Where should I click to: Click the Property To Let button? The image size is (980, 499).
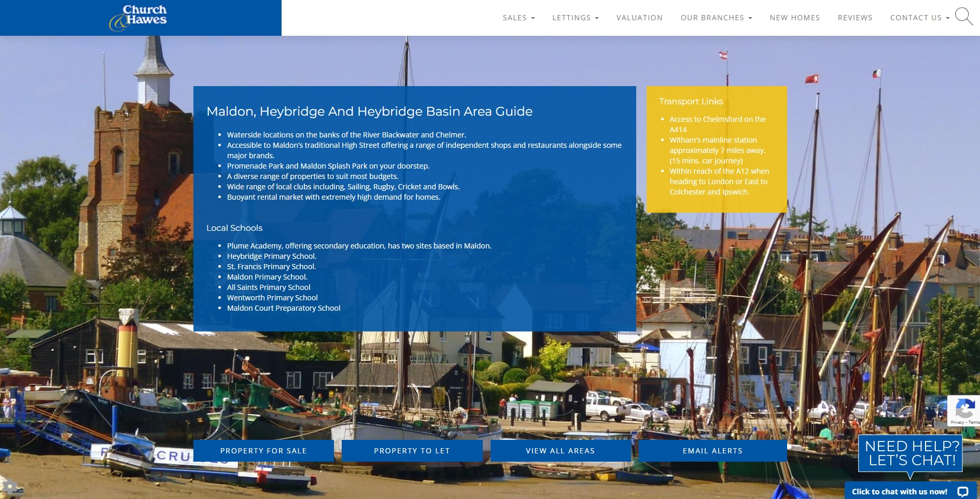coord(412,451)
